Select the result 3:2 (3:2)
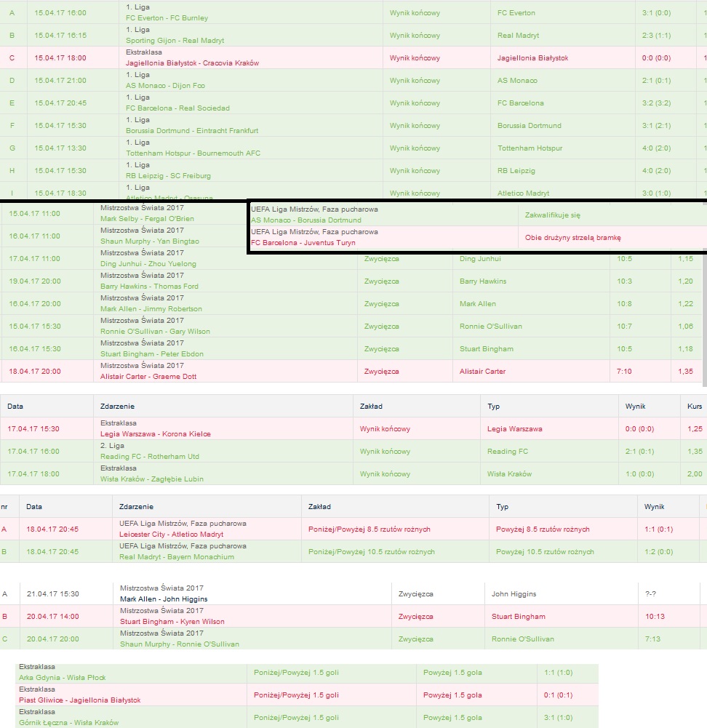The image size is (707, 728). pos(656,103)
